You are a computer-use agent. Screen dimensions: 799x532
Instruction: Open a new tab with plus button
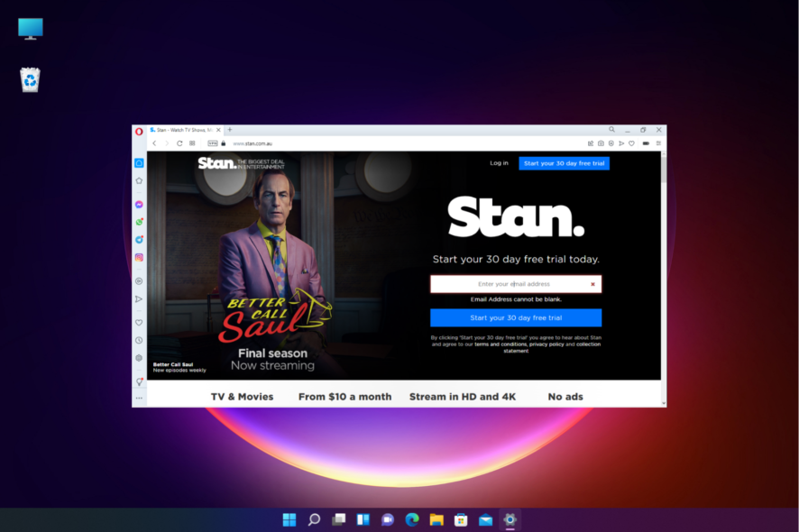[230, 130]
